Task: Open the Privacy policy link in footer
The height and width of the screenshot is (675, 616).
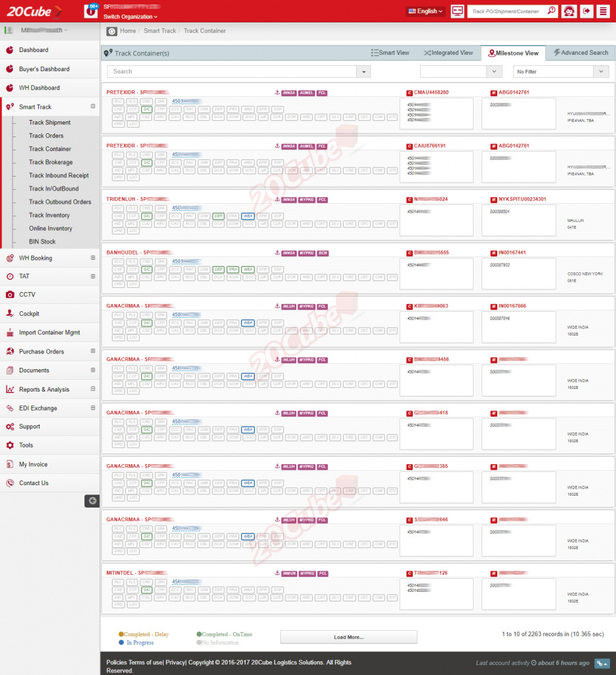Action: pos(175,662)
